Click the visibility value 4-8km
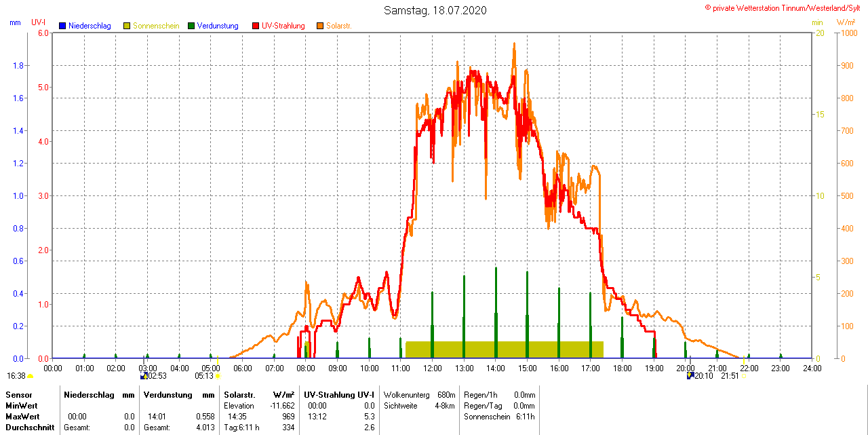The height and width of the screenshot is (435, 868). tap(445, 406)
